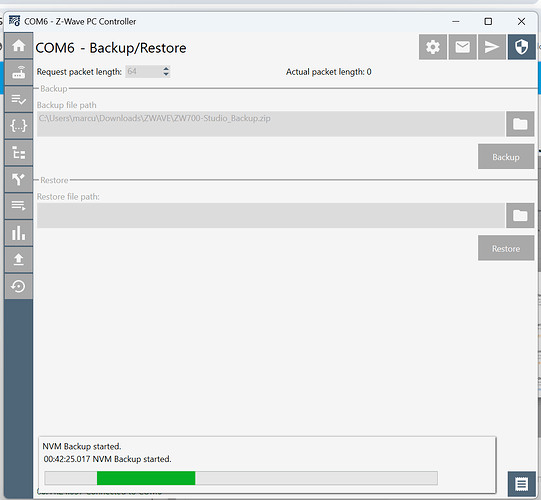Viewport: 541px width, 500px height.
Task: Click the Restore button
Action: tap(506, 248)
